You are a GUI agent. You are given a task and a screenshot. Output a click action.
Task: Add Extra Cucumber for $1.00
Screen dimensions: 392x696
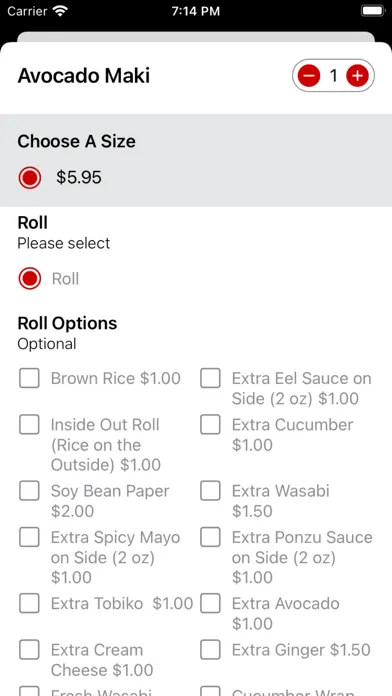210,425
